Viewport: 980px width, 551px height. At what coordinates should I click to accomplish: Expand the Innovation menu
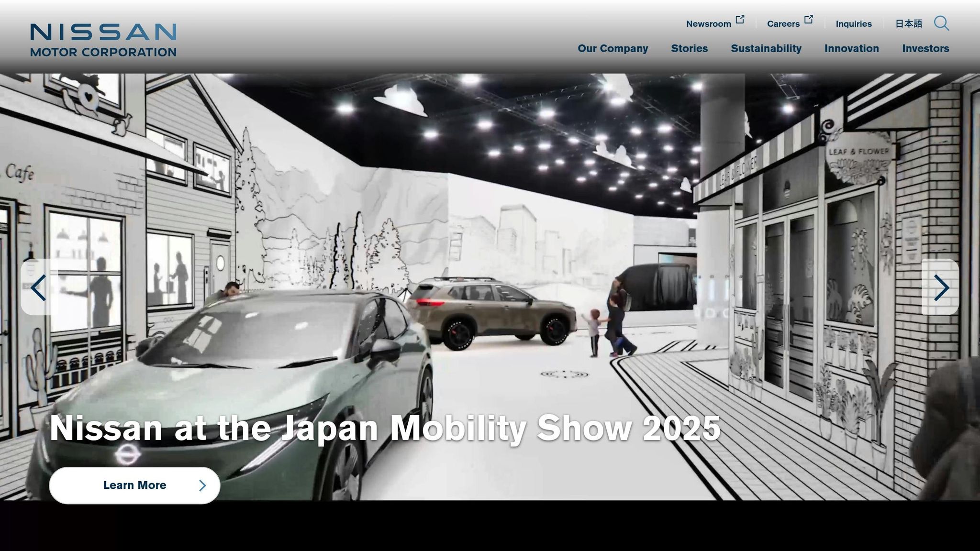point(851,48)
